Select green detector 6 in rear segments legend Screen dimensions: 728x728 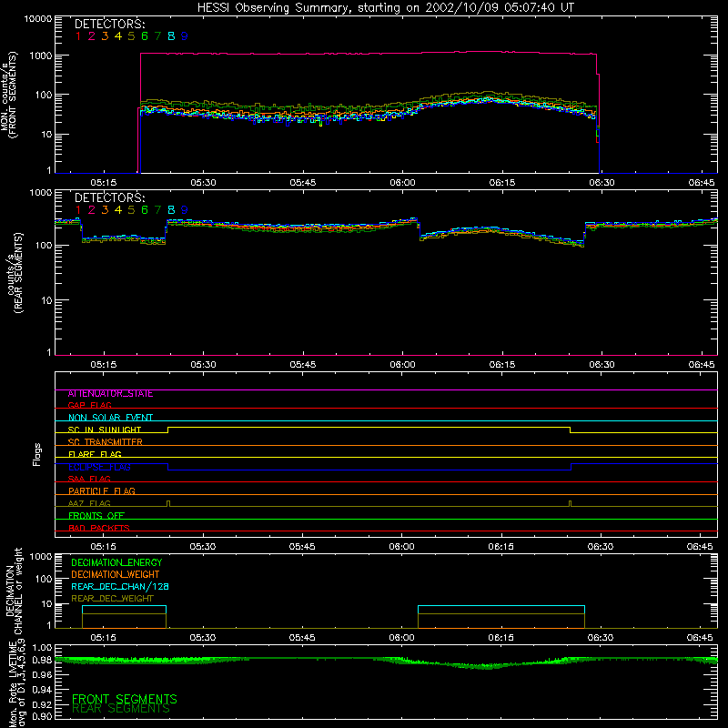(x=145, y=210)
